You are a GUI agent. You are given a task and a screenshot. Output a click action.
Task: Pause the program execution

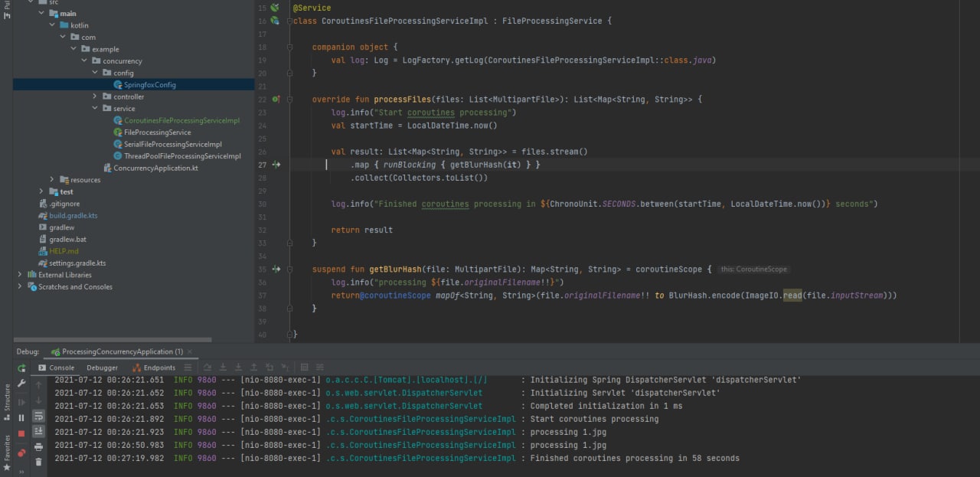click(x=21, y=417)
